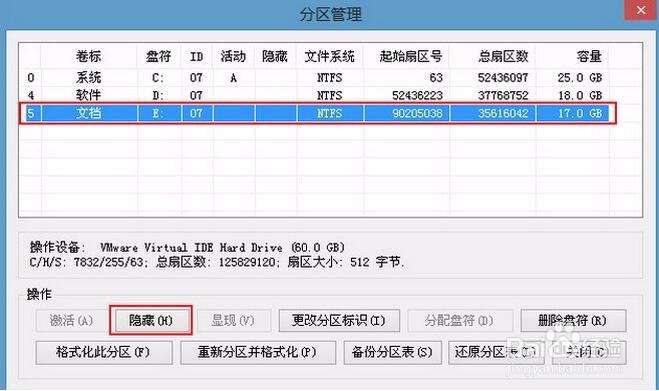This screenshot has height=391, width=659.
Task: Click partition index 4 cell
Action: pyautogui.click(x=31, y=95)
